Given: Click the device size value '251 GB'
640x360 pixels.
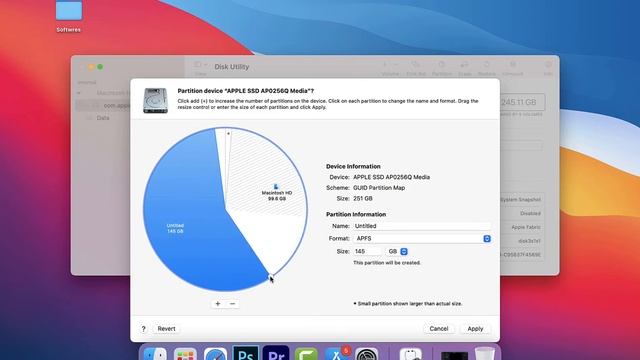Looking at the screenshot, I should pos(362,198).
